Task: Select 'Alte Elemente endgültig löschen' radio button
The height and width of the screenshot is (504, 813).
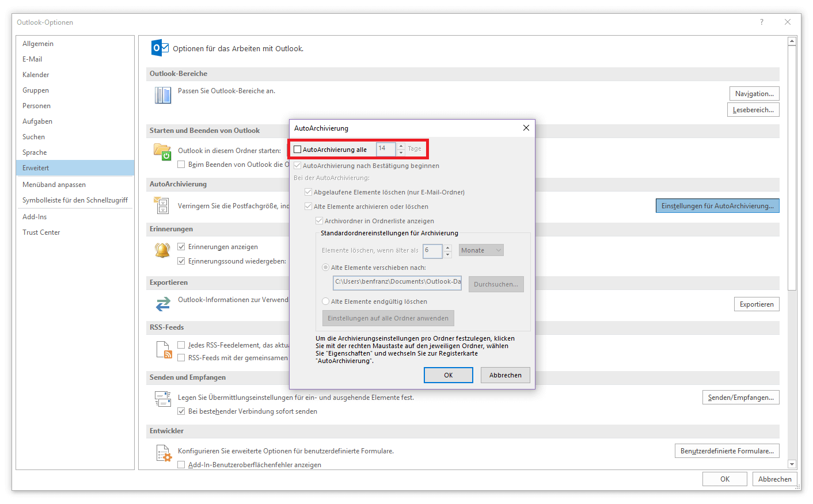Action: 326,301
